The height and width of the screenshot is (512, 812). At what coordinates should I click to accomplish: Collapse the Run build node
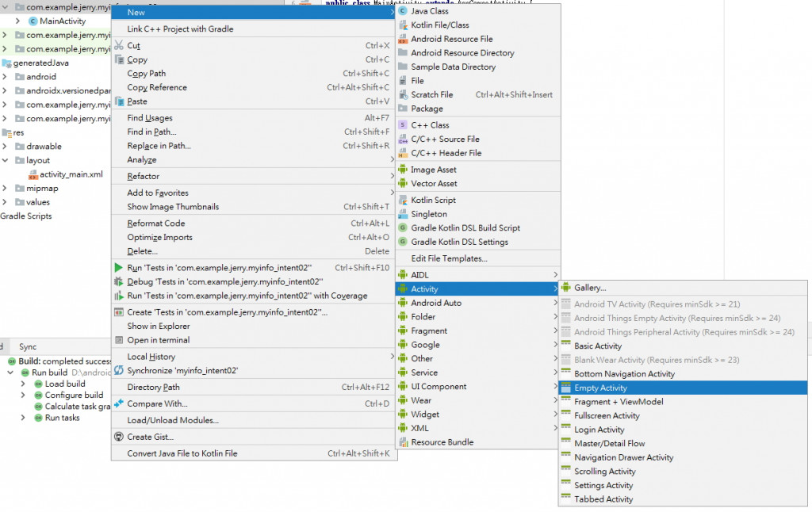pyautogui.click(x=10, y=373)
